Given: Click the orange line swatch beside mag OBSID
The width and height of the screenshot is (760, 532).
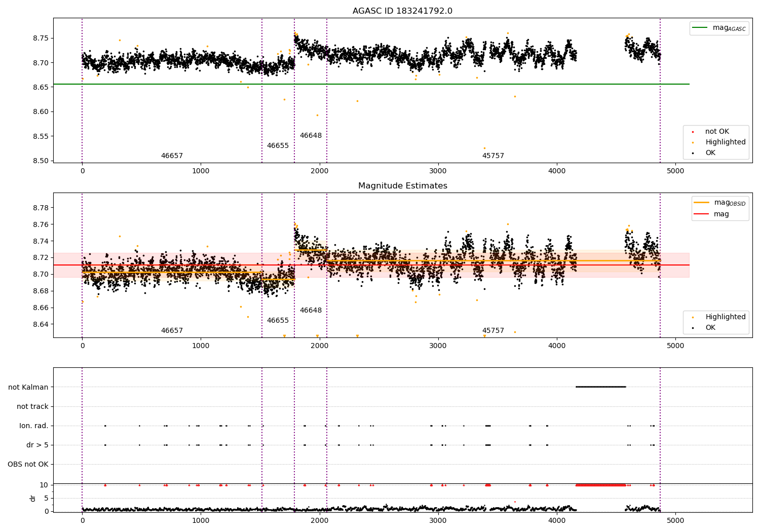Looking at the screenshot, I should [702, 203].
